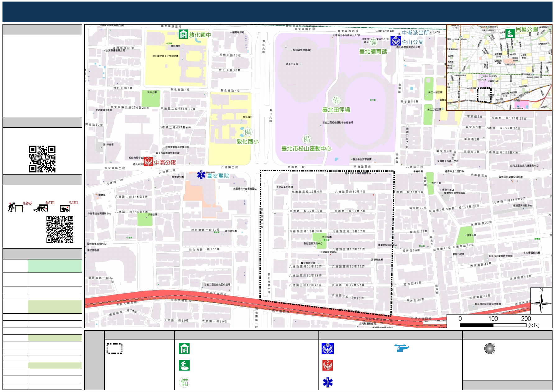The width and height of the screenshot is (555, 392).
Task: Open the QR code below the earthquake pictograms
Action: [60, 229]
